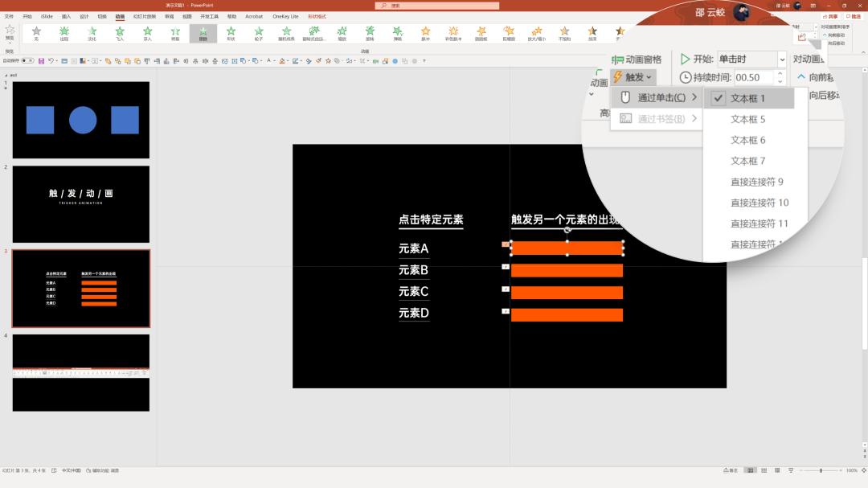Image resolution: width=868 pixels, height=488 pixels.
Task: Choose the 形状 (Shape) animation effect
Action: point(231,33)
